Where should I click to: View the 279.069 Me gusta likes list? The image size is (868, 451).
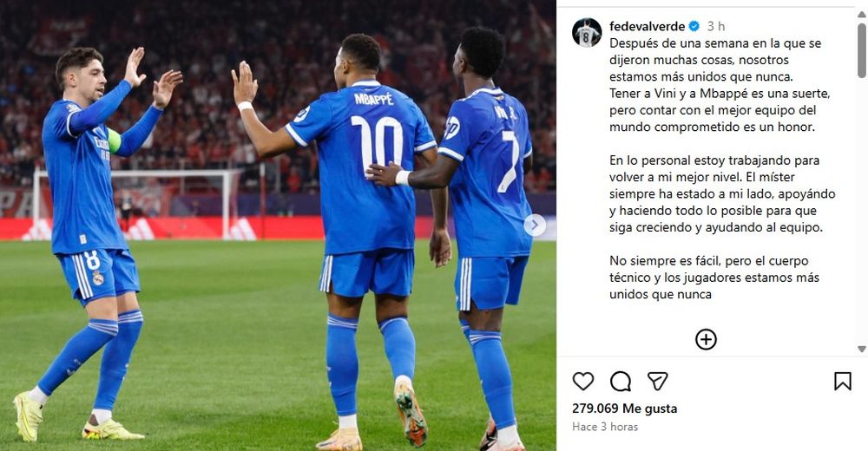(624, 409)
